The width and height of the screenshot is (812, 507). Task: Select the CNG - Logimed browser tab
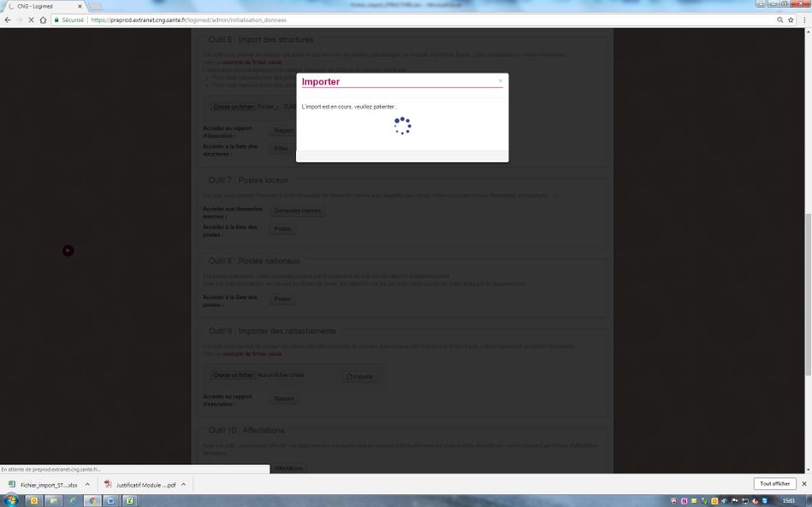pos(43,7)
